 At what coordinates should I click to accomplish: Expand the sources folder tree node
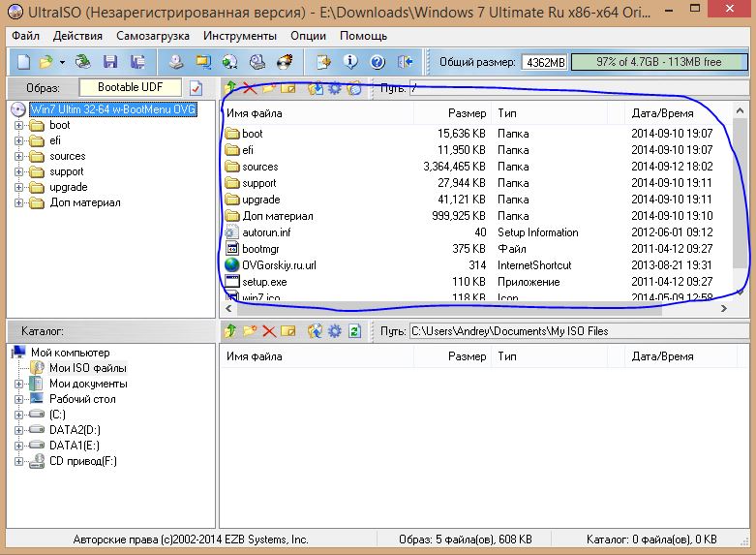(x=18, y=156)
